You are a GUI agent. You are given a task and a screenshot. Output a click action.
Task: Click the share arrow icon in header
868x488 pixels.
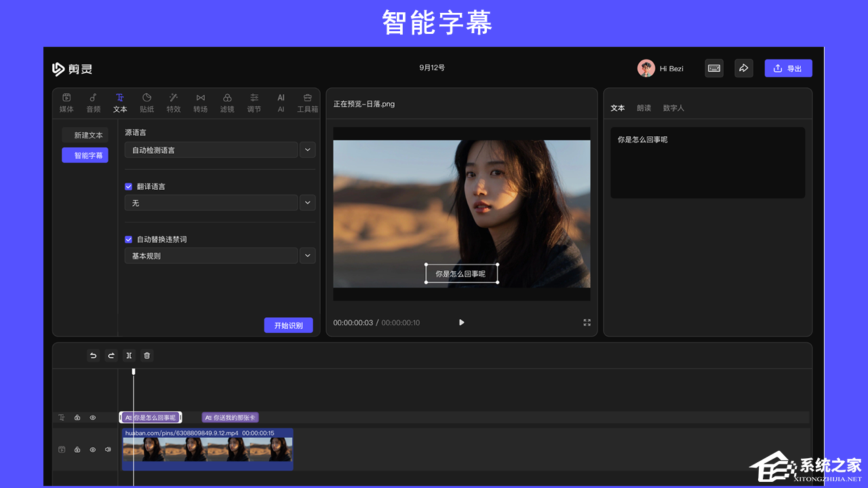[x=743, y=68]
